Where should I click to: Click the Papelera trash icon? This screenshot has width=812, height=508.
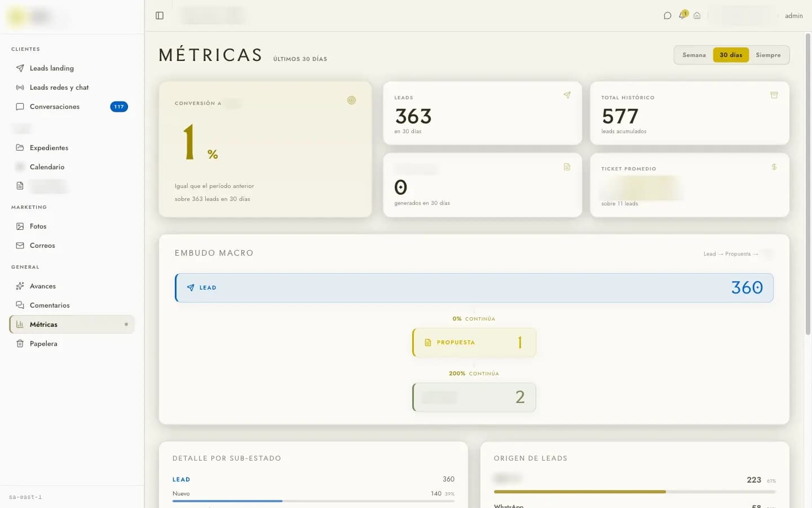[20, 344]
